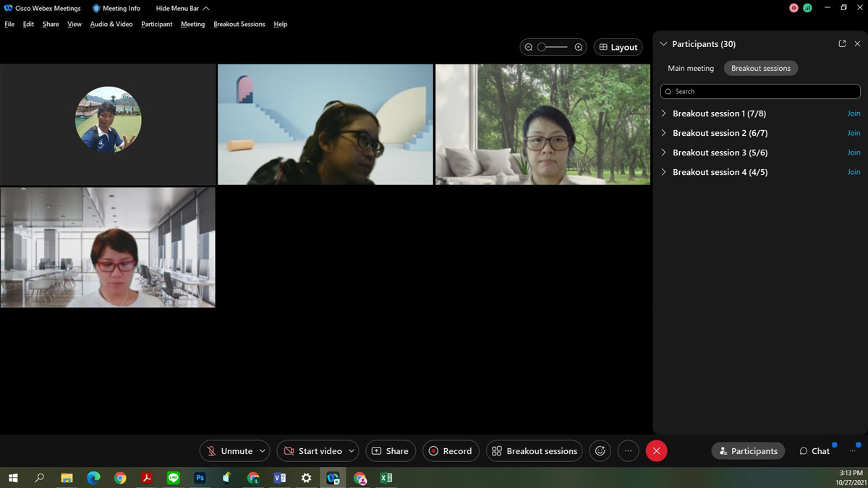Close the Participants panel
The width and height of the screenshot is (868, 488).
857,44
